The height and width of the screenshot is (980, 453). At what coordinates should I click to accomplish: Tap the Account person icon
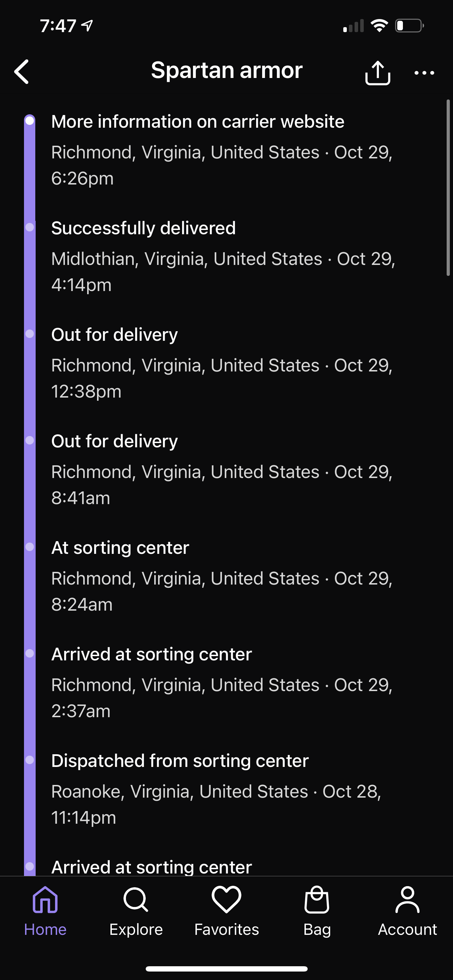coord(407,900)
